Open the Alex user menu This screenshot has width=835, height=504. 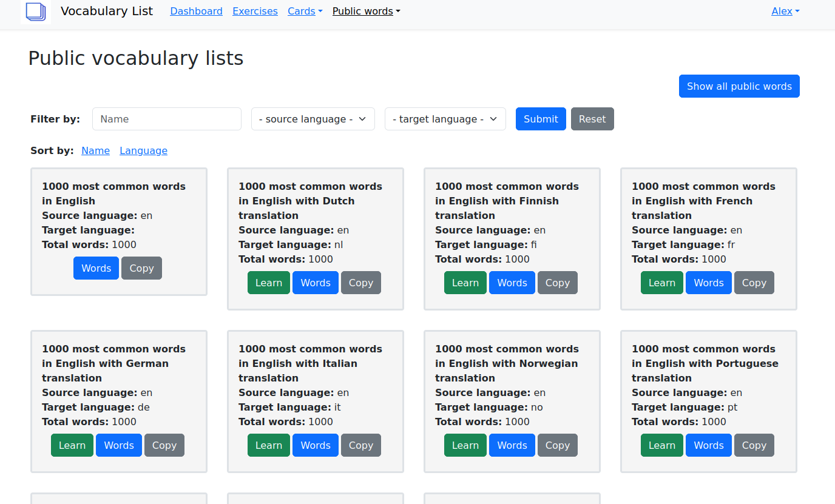click(785, 11)
